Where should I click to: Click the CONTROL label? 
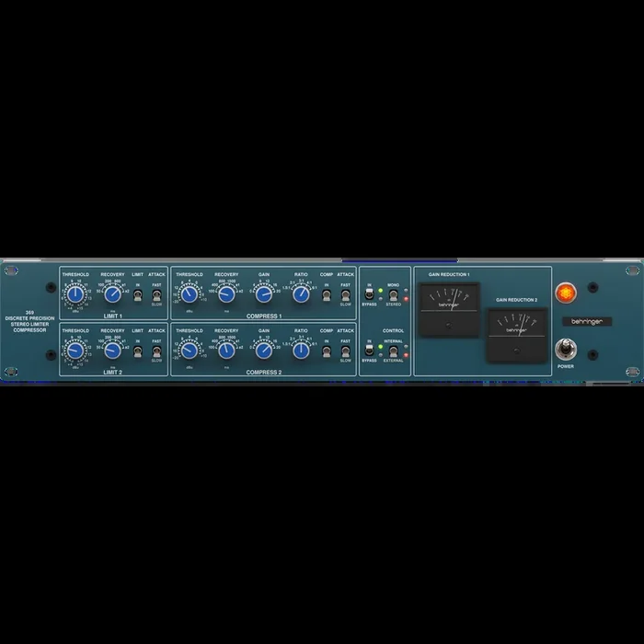[x=393, y=330]
